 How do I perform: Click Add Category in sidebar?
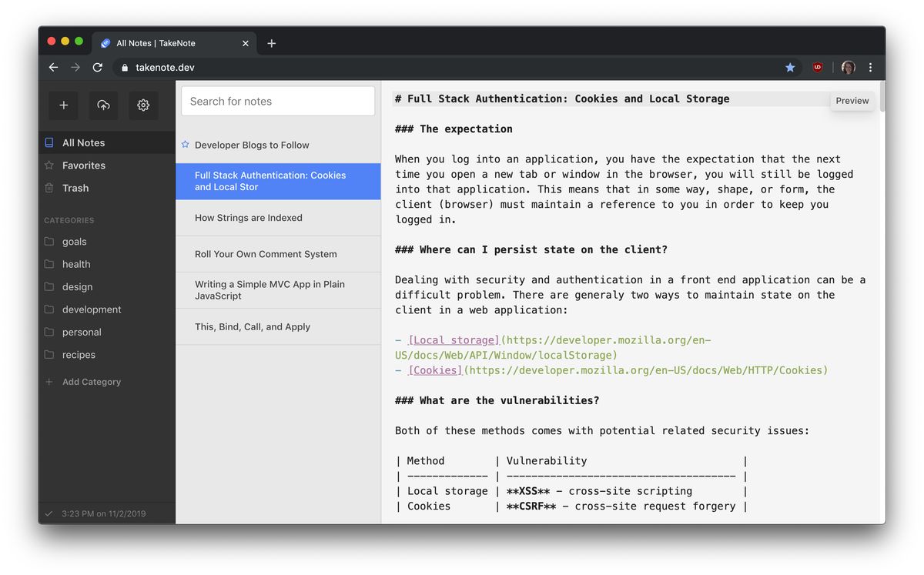[91, 382]
